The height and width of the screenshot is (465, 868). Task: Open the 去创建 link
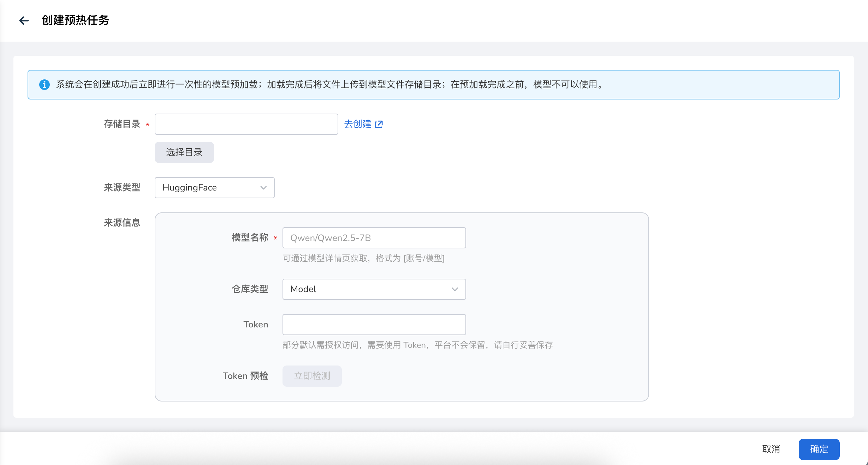pyautogui.click(x=357, y=124)
